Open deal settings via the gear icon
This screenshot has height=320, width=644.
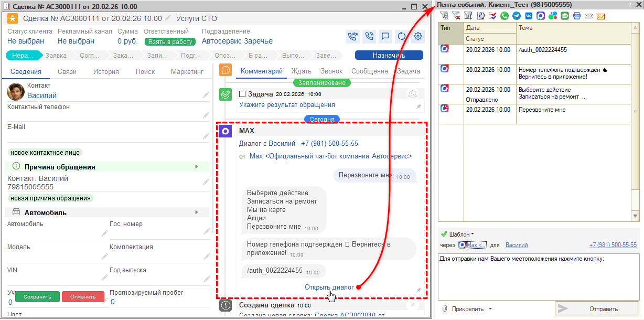[417, 36]
